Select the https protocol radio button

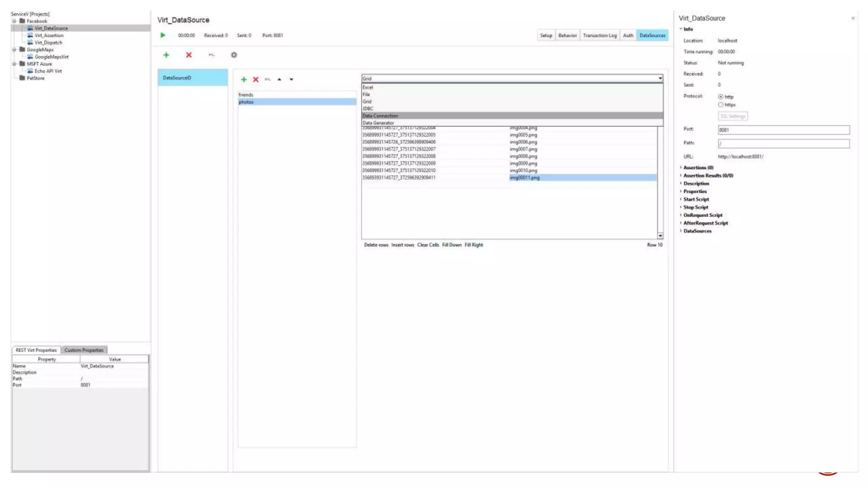721,105
